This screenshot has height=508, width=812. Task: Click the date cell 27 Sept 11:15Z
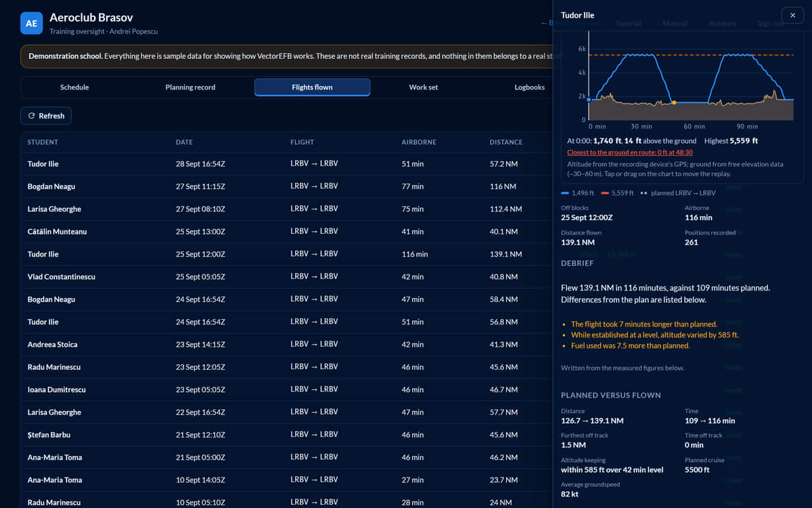(x=200, y=186)
